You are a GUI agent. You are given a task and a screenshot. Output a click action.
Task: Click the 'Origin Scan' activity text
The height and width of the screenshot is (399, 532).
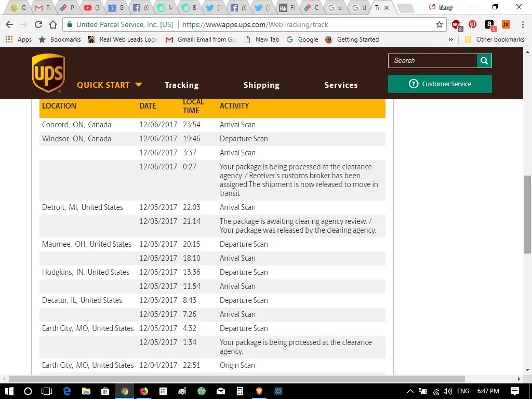[237, 365]
